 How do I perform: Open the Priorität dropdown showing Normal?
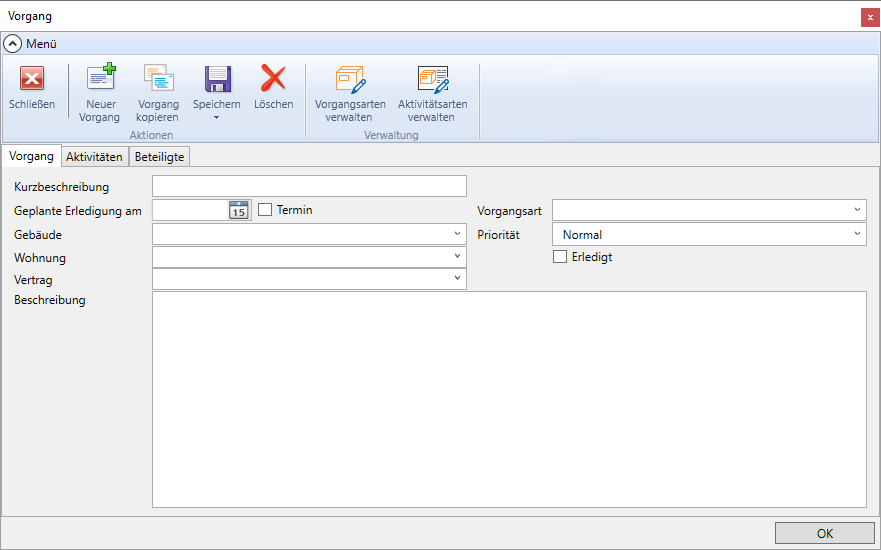click(x=857, y=234)
